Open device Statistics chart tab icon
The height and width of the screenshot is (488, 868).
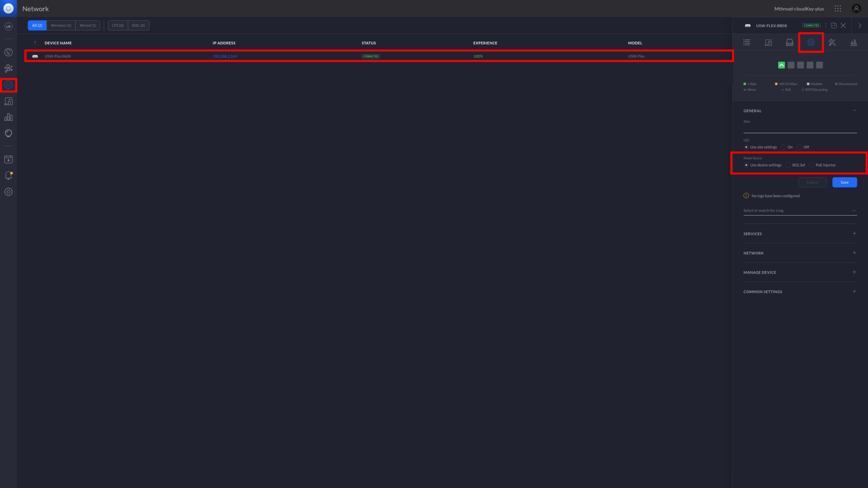click(x=853, y=42)
